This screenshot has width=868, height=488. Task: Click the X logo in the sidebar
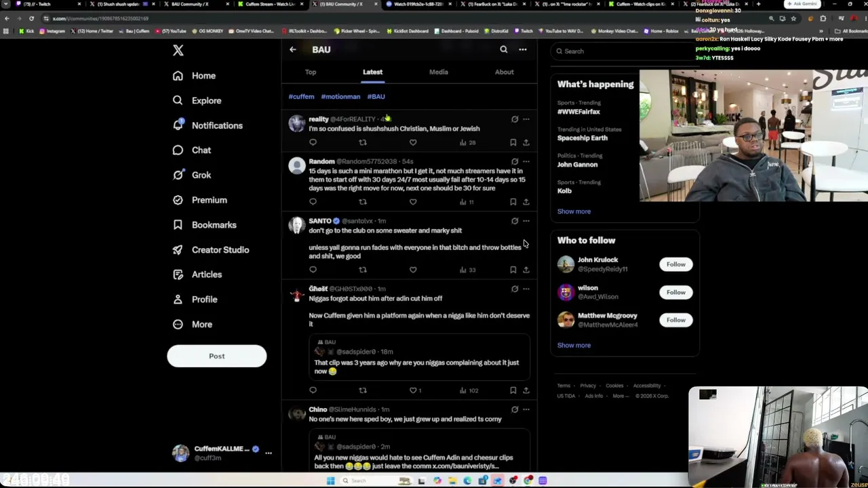pyautogui.click(x=178, y=50)
